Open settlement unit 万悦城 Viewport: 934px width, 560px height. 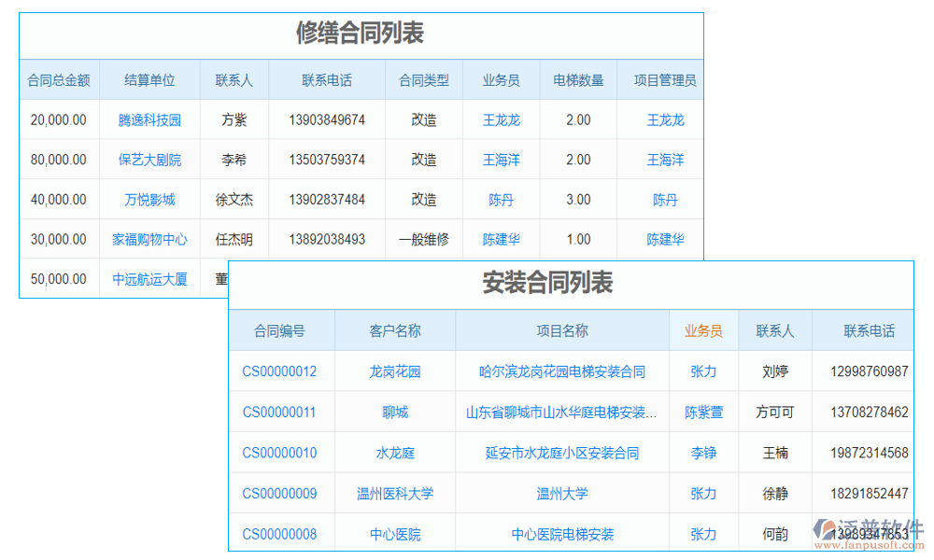[x=149, y=199]
